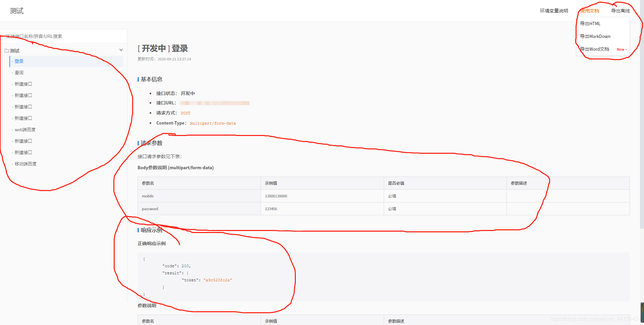
Task: Click the example value 123456
Action: click(271, 209)
